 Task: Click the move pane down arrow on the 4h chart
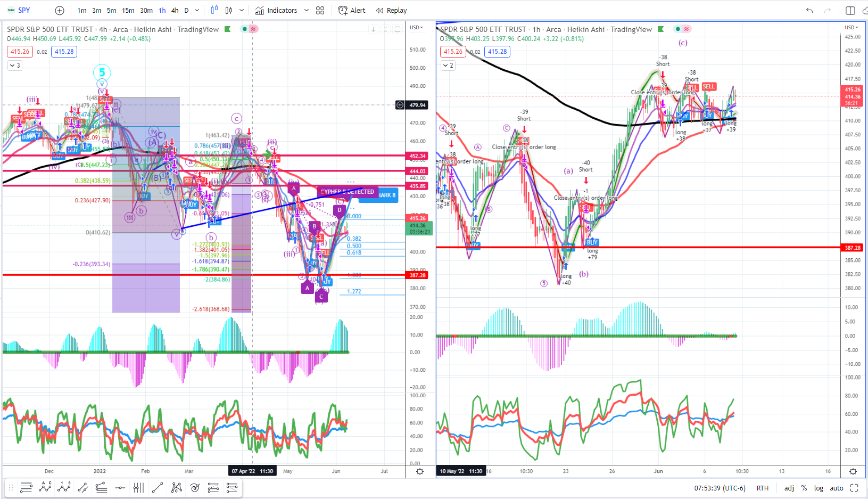(373, 29)
